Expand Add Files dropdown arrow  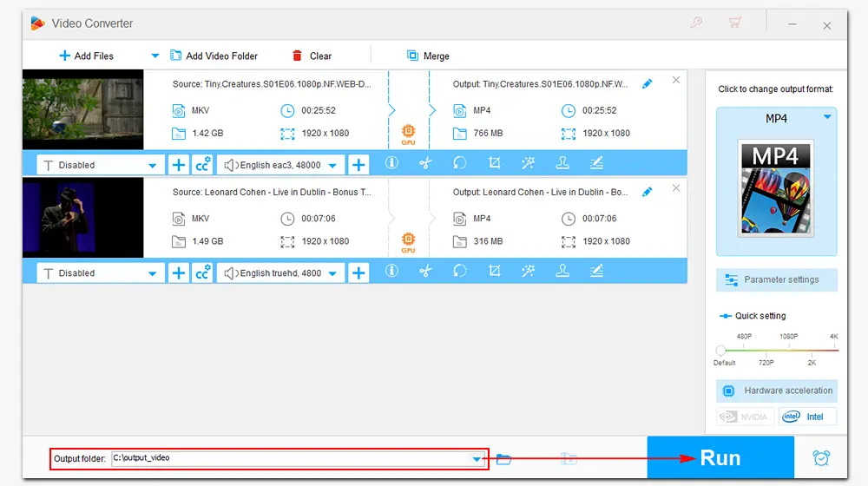pos(155,56)
